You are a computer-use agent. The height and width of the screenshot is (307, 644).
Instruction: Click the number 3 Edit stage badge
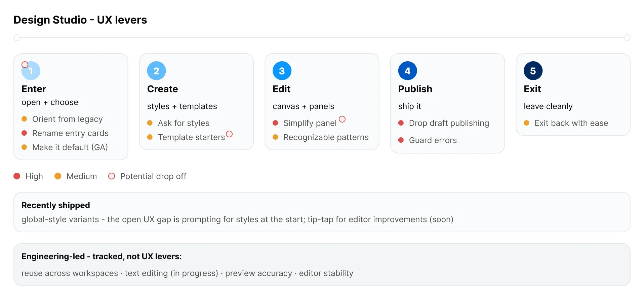[x=282, y=71]
